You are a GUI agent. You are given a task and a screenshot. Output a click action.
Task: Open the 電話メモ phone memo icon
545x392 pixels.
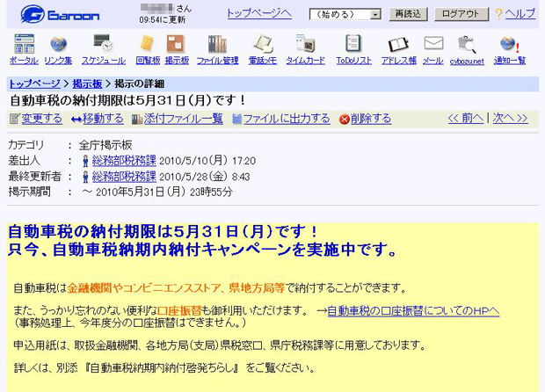point(263,44)
